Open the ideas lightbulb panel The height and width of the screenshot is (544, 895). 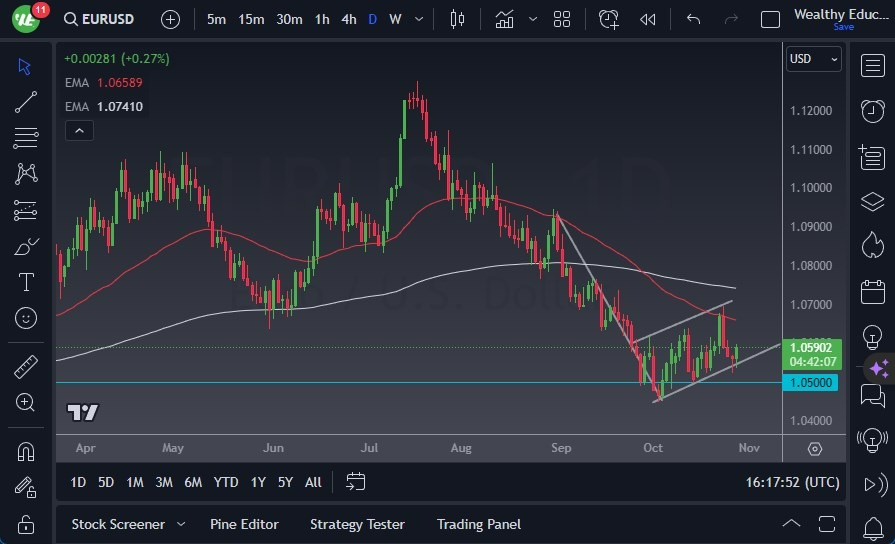[873, 337]
